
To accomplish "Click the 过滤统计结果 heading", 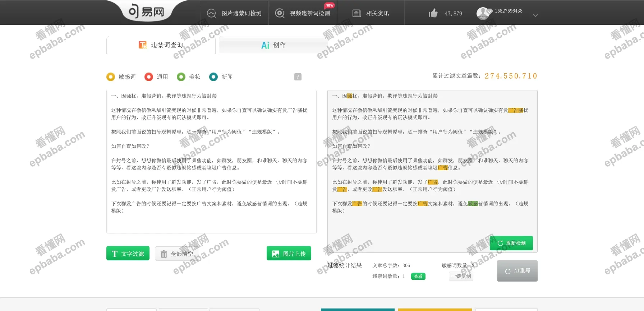I will [345, 265].
